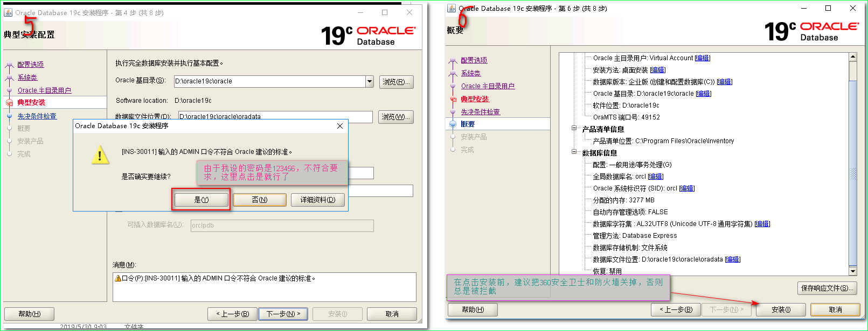Click the small warning icon in the 消息 box
The height and width of the screenshot is (331, 868).
[x=117, y=278]
